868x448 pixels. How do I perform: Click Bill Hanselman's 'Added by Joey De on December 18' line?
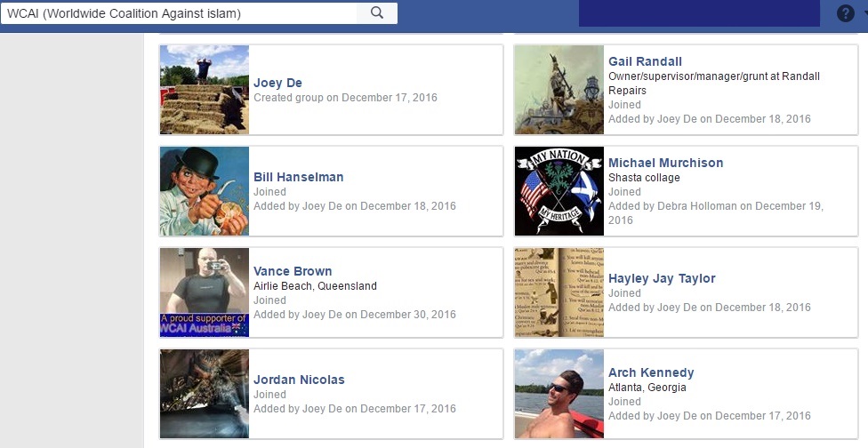[x=355, y=205]
